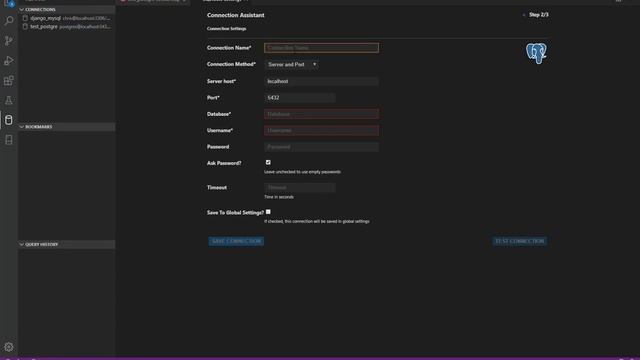Viewport: 640px width, 360px height.
Task: Click 'Leave unchecked to use empty passwords' hint
Action: (x=302, y=172)
